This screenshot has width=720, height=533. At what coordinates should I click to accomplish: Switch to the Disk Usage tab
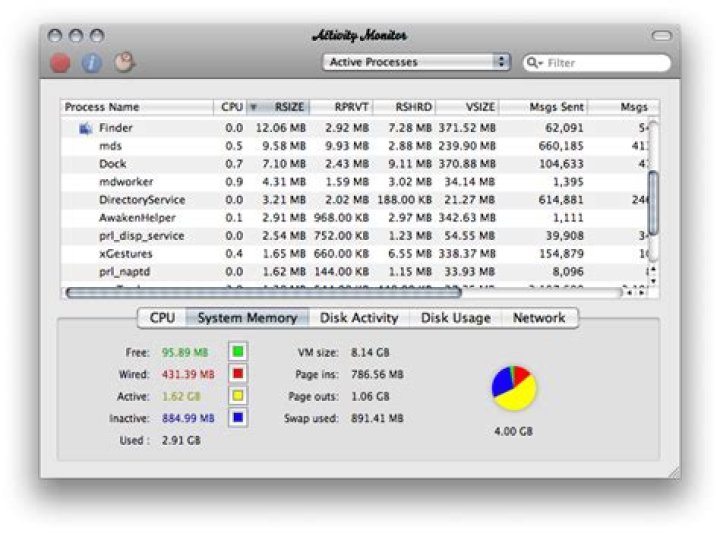click(x=456, y=318)
